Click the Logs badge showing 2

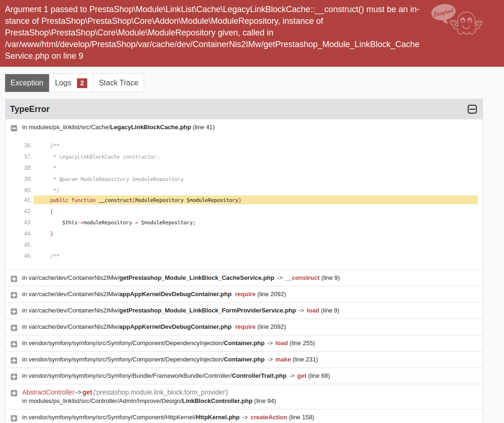point(82,83)
